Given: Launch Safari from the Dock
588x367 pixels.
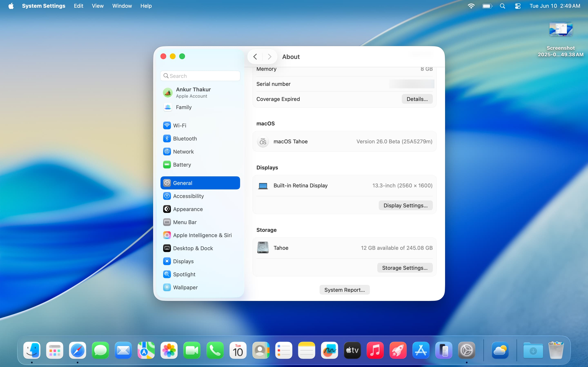Looking at the screenshot, I should click(x=78, y=350).
